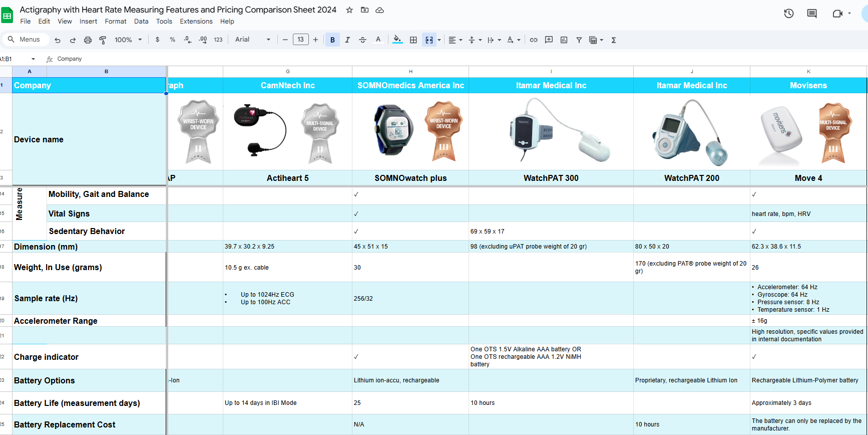Image resolution: width=868 pixels, height=435 pixels.
Task: Insert comment icon in toolbar
Action: [549, 40]
